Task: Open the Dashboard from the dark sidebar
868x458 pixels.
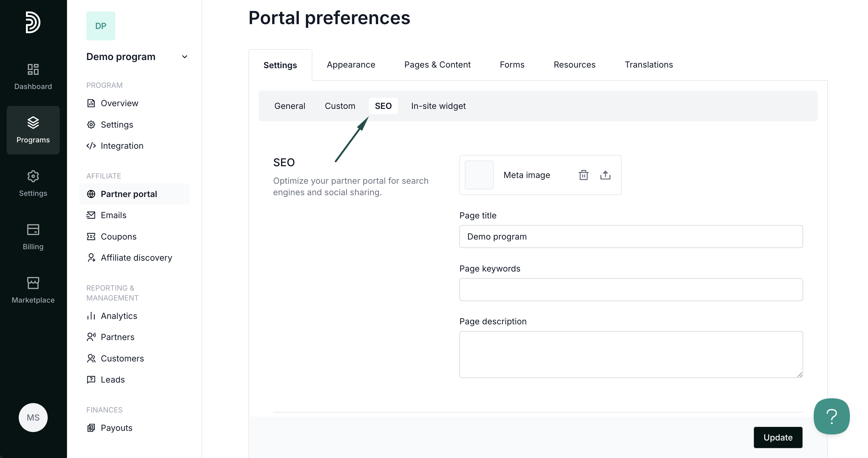Action: [33, 77]
